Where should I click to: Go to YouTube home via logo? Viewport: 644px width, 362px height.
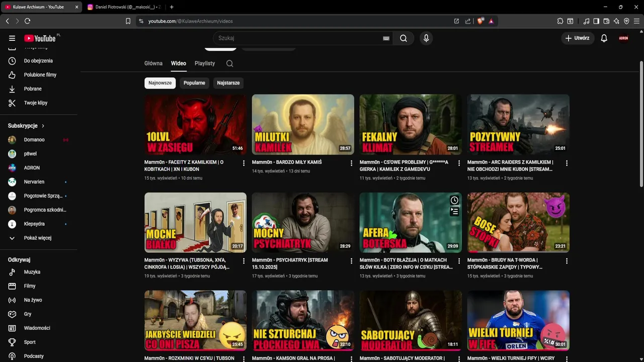point(40,38)
